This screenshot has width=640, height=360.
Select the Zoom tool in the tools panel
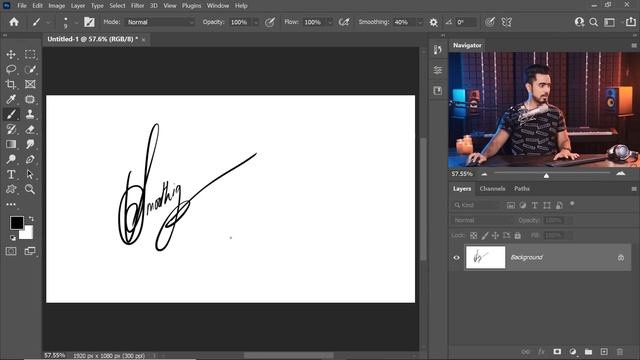pyautogui.click(x=30, y=189)
